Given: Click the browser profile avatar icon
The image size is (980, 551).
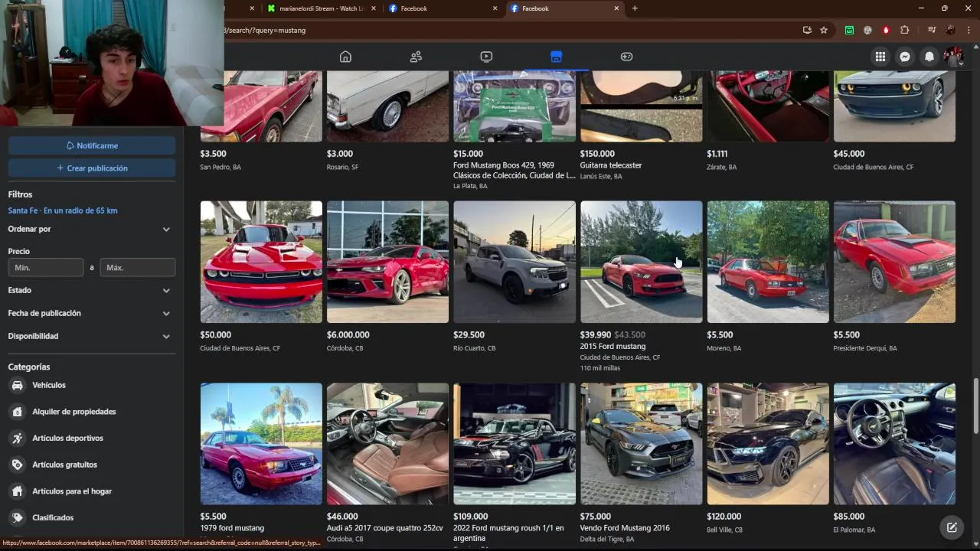Looking at the screenshot, I should 950,30.
